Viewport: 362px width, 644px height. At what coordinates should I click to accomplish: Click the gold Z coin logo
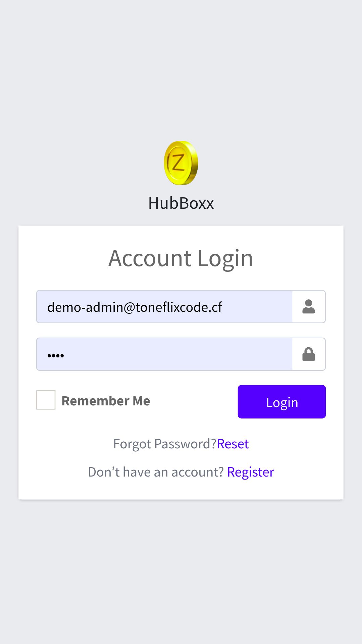(x=181, y=163)
